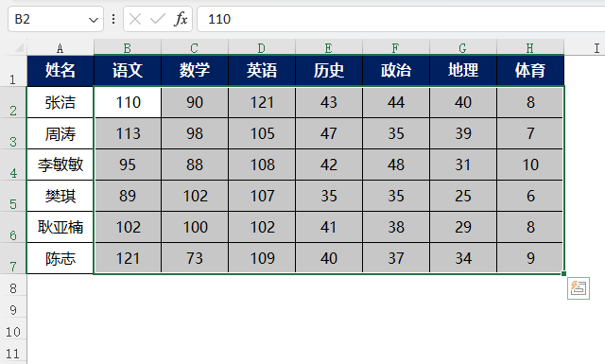Select row 6 header
The height and width of the screenshot is (364, 605).
pyautogui.click(x=13, y=227)
